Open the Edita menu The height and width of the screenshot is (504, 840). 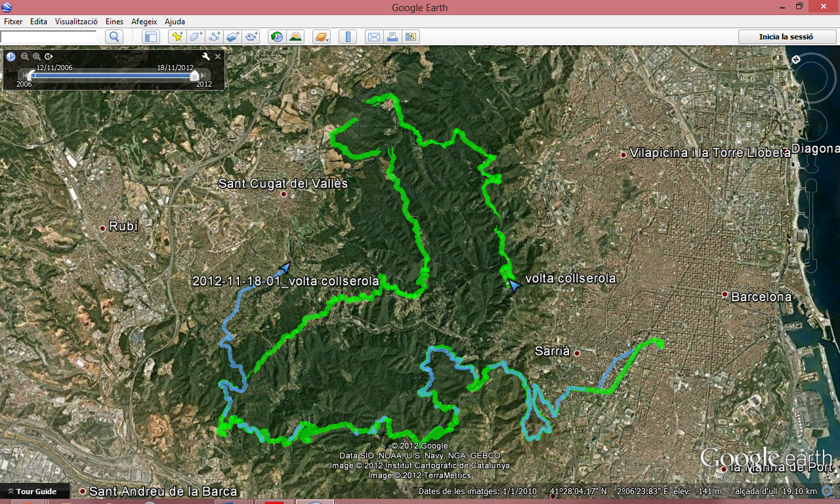[x=39, y=22]
